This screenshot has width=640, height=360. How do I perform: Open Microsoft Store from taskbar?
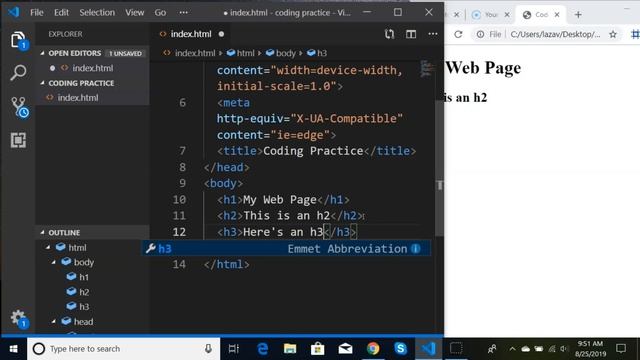318,349
